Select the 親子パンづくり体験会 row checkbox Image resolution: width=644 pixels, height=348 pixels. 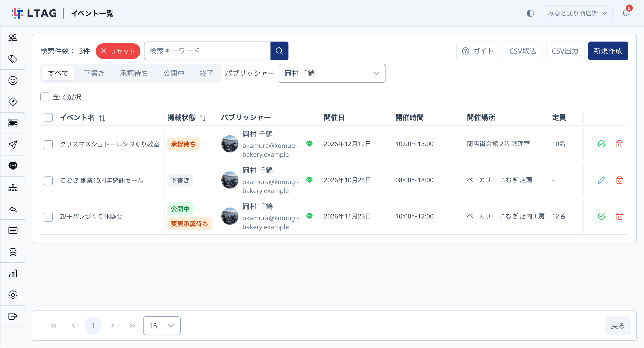pyautogui.click(x=48, y=217)
